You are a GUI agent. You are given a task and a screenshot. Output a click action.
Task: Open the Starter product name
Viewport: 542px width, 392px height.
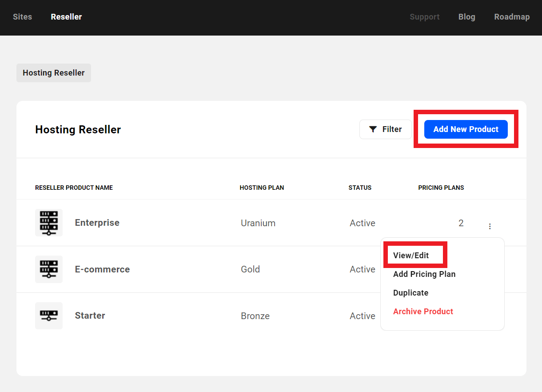[x=90, y=316]
